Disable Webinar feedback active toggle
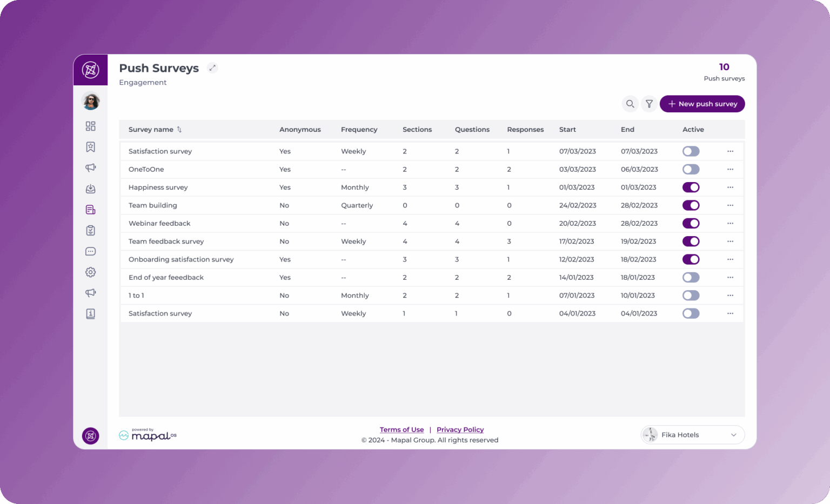830x504 pixels. [691, 223]
